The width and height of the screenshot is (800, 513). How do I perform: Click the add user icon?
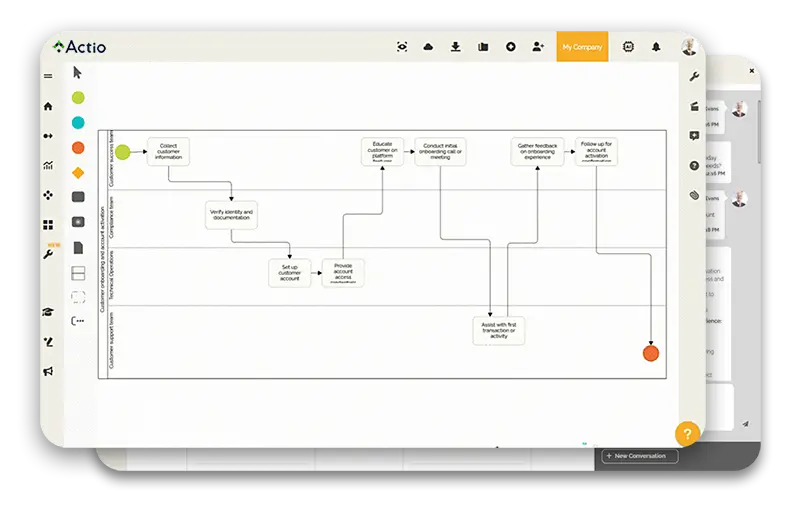click(x=538, y=47)
